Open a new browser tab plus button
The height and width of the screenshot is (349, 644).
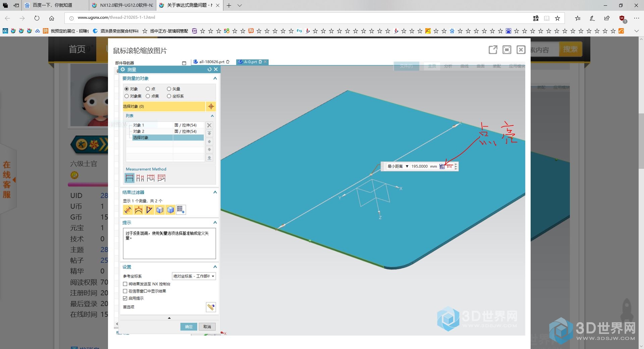[229, 5]
